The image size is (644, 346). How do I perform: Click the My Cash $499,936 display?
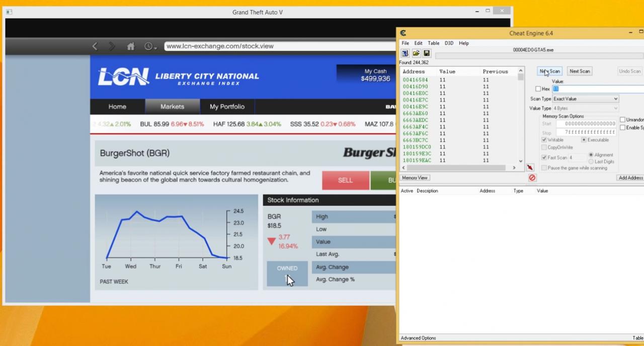click(375, 75)
